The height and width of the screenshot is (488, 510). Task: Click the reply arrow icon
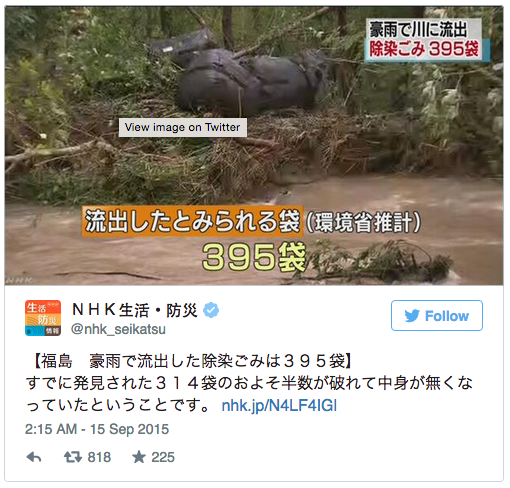(x=34, y=457)
